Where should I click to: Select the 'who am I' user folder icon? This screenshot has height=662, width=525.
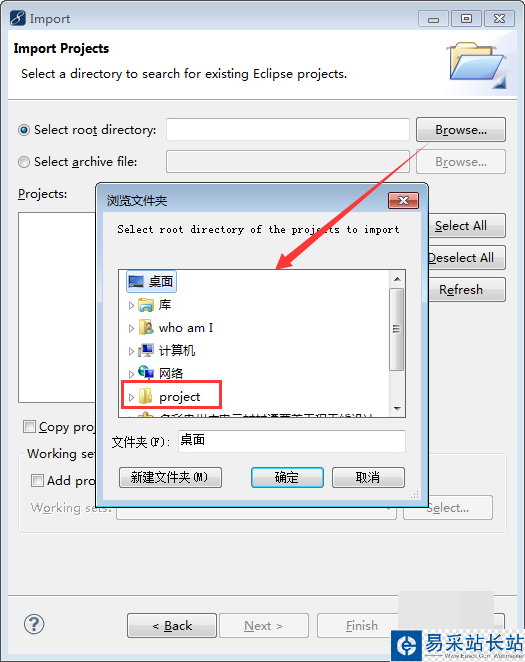[146, 328]
